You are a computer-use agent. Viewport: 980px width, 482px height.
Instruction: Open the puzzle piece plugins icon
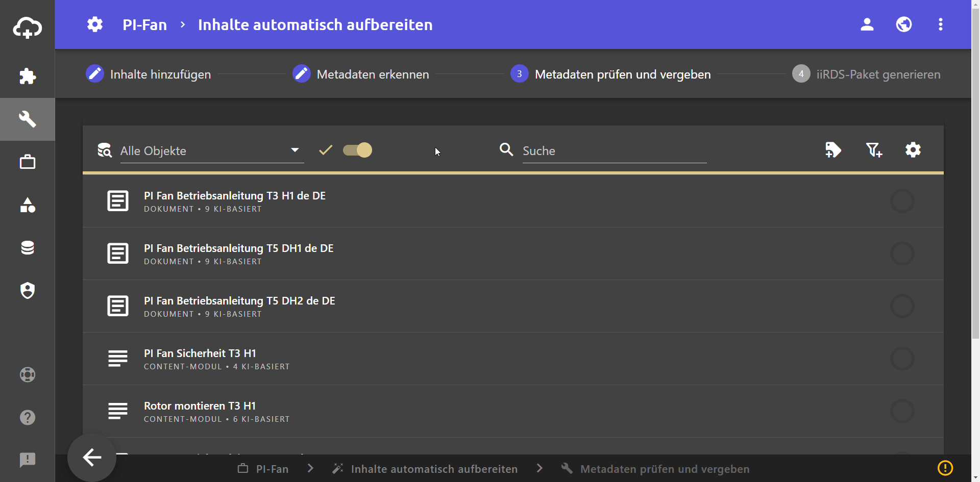tap(28, 77)
